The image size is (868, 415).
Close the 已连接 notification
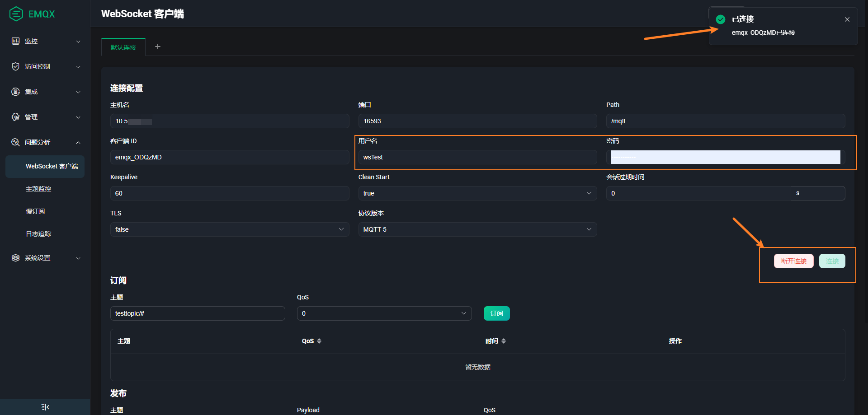tap(847, 19)
